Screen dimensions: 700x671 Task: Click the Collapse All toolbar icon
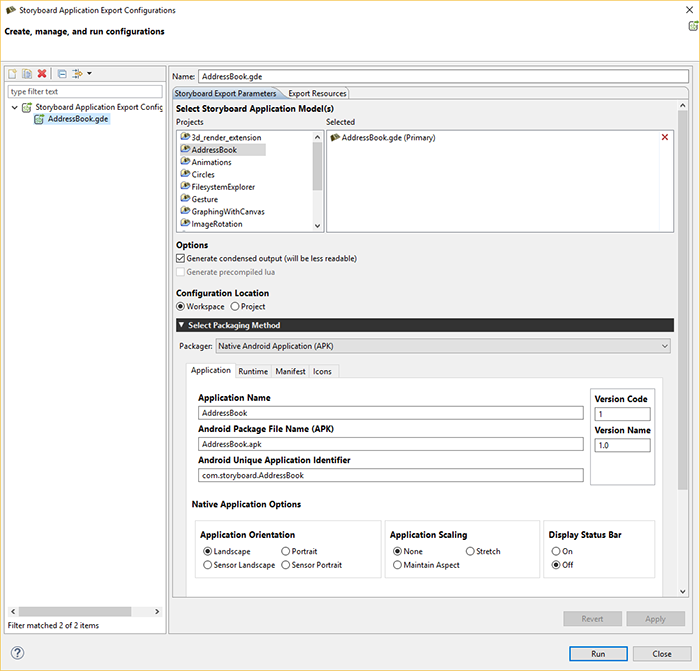pyautogui.click(x=62, y=74)
